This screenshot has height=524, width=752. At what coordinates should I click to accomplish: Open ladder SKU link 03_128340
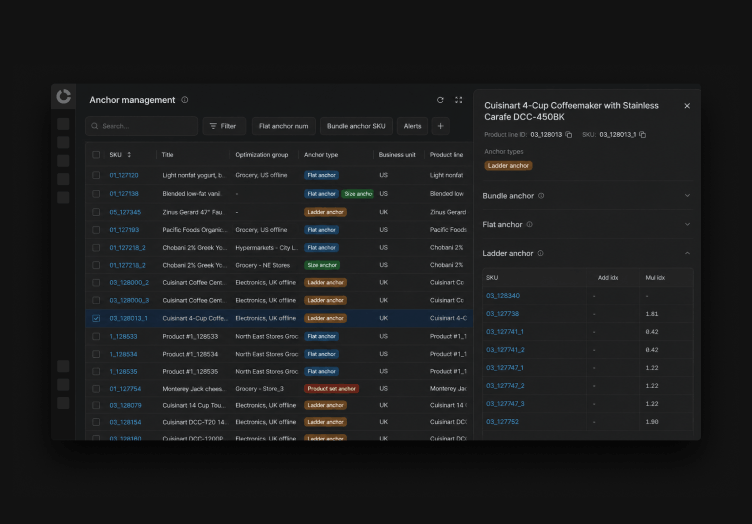503,296
